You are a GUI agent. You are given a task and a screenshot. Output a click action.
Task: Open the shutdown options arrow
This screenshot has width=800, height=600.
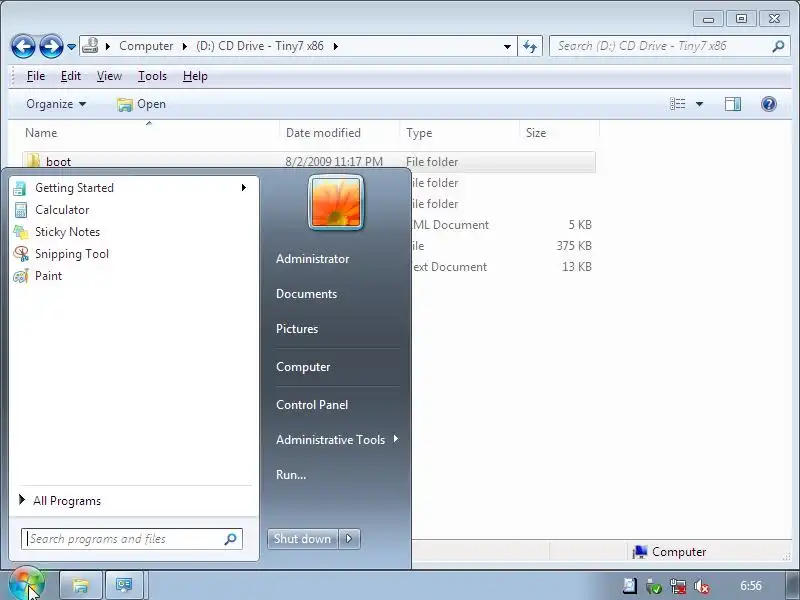pos(349,539)
